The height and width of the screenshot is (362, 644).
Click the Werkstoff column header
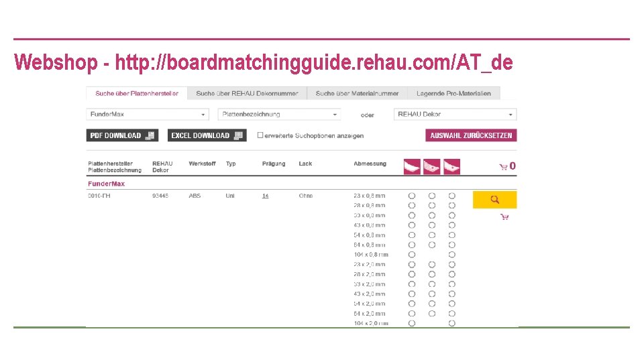[x=202, y=164]
